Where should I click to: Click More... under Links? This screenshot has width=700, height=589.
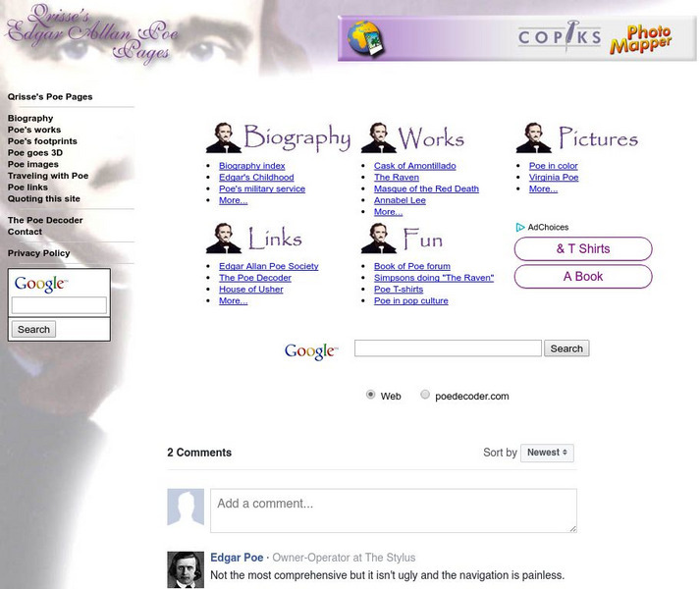coord(233,301)
